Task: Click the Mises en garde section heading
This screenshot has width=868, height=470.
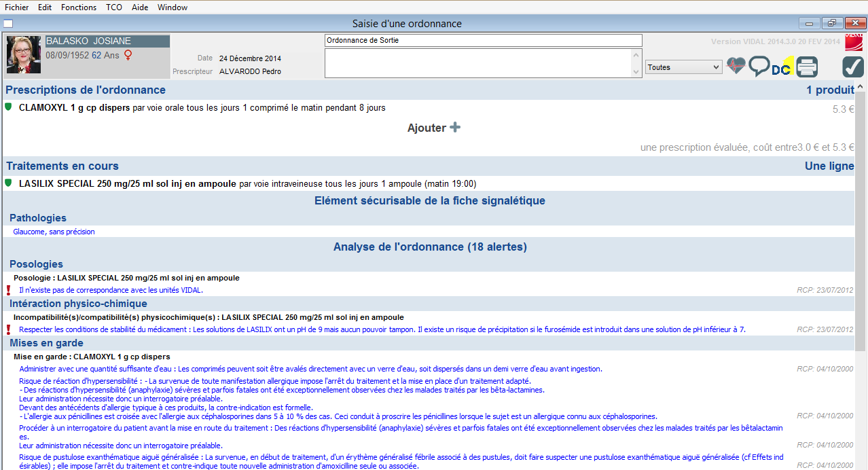Action: coord(46,343)
